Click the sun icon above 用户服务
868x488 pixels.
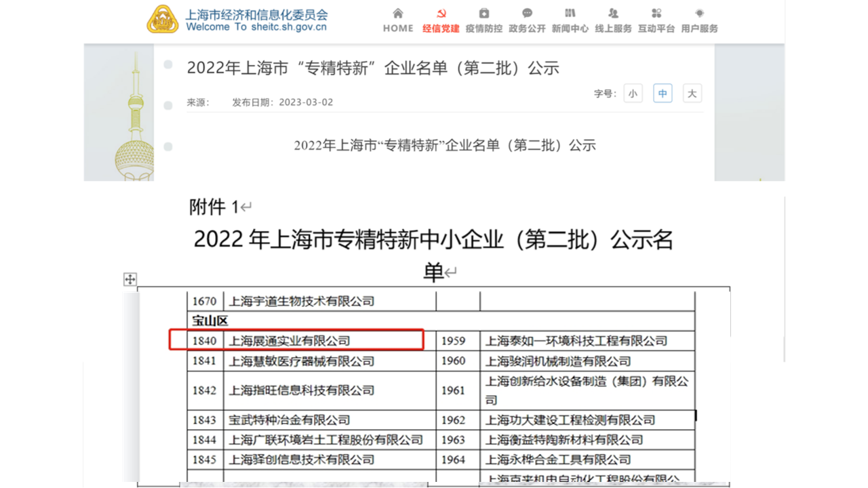[x=700, y=13]
